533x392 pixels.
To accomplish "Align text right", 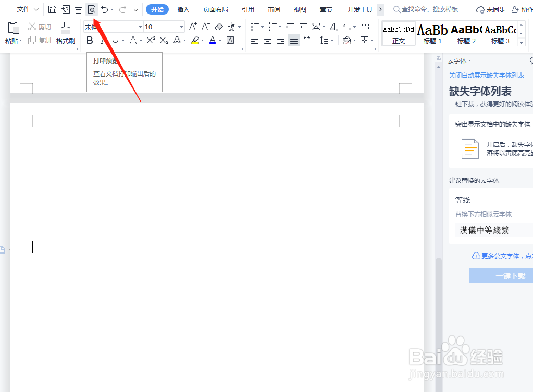I will pos(281,41).
